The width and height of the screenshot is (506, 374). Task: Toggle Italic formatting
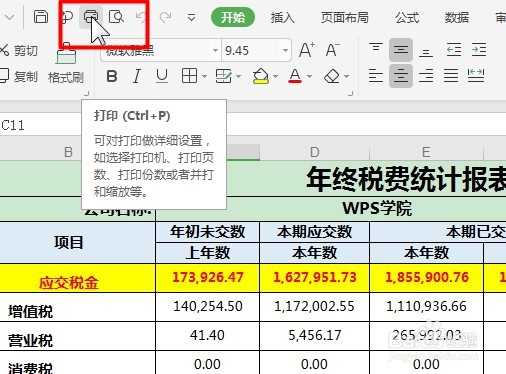pyautogui.click(x=137, y=76)
